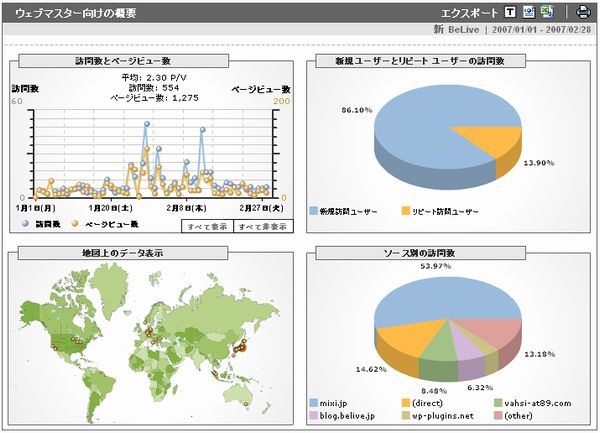The image size is (600, 433).
Task: Select the (direct) legend entry
Action: coord(422,403)
